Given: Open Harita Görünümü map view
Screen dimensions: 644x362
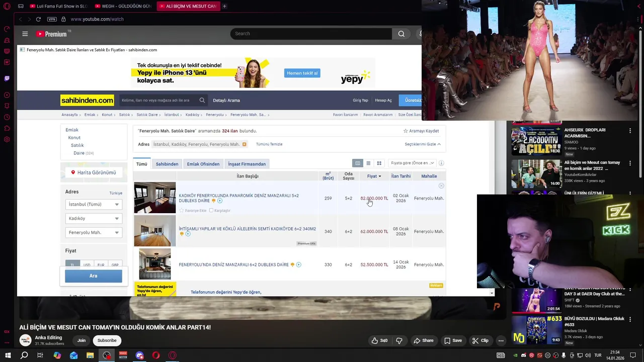Looking at the screenshot, I should click(94, 172).
